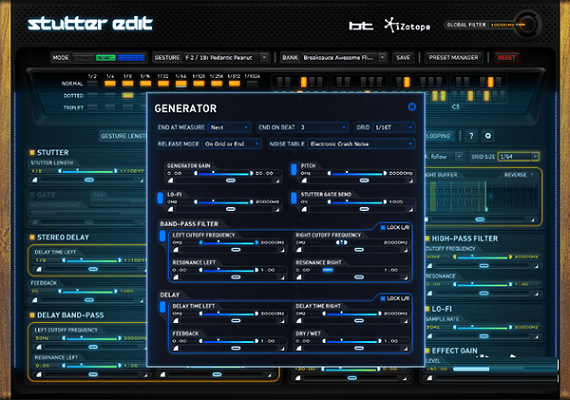The width and height of the screenshot is (570, 400).
Task: Click the BT logo
Action: (x=361, y=26)
